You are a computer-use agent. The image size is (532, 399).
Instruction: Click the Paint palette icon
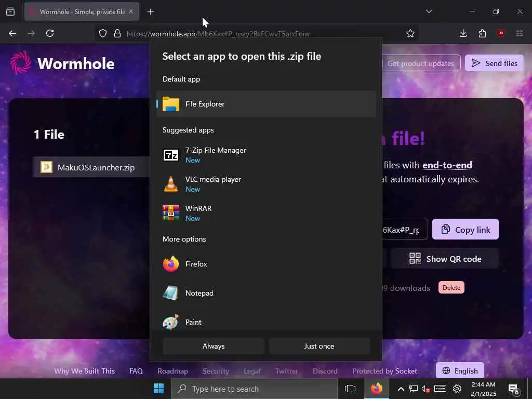pos(170,322)
